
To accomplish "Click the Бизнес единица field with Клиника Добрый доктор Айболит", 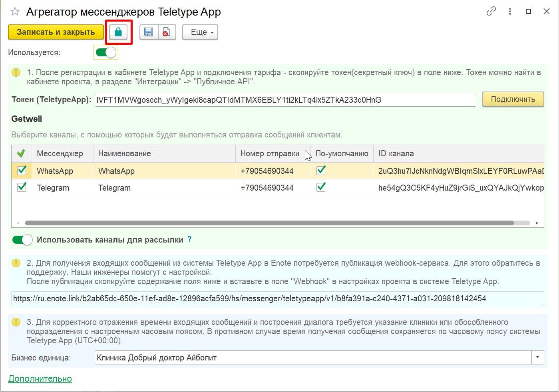I will coord(313,358).
